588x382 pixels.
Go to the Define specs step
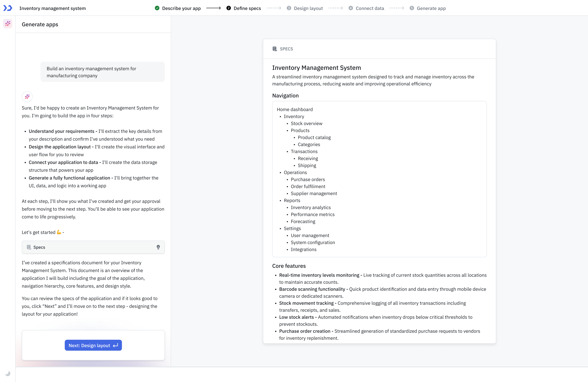click(x=247, y=8)
